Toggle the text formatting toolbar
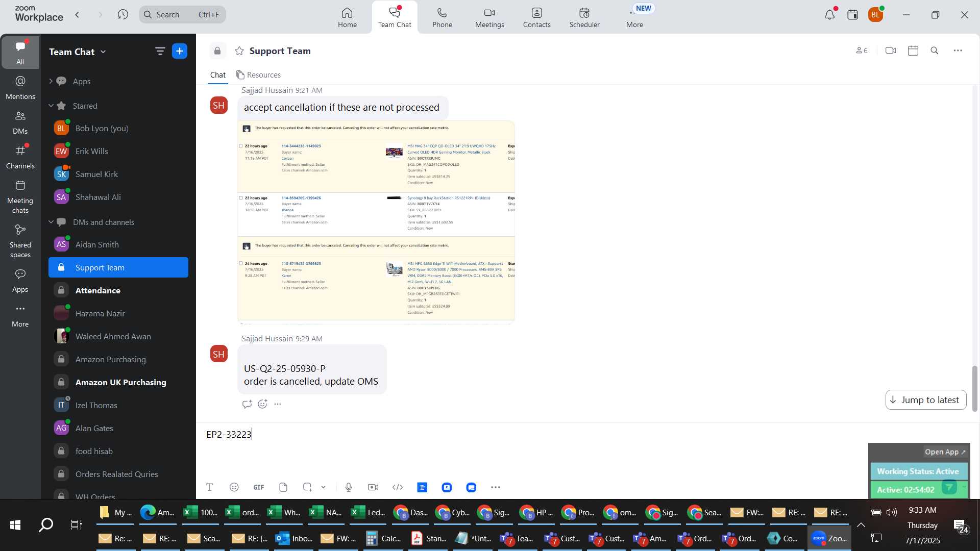Viewport: 980px width, 551px height. (210, 487)
